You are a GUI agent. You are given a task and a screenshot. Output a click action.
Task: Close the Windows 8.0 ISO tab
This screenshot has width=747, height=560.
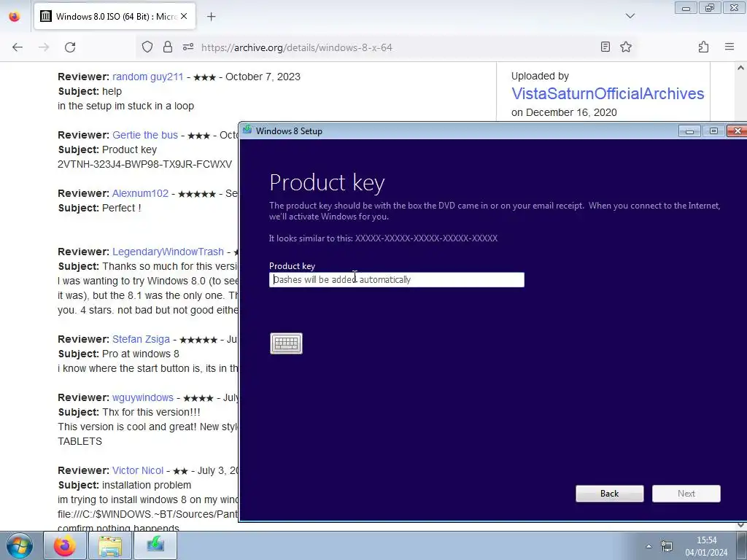(x=184, y=16)
